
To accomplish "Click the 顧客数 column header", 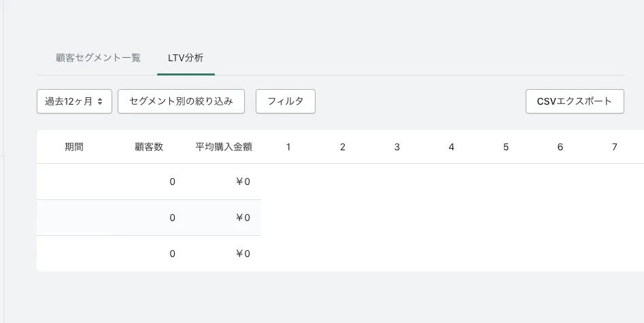I will (x=149, y=147).
